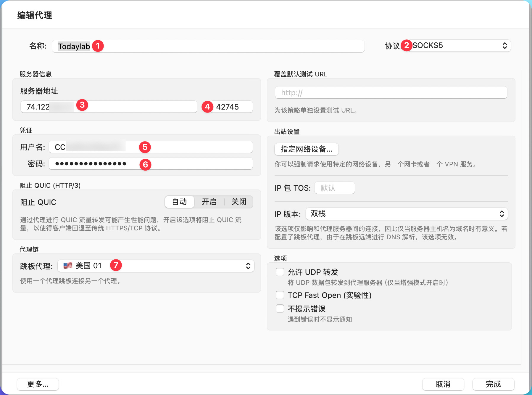This screenshot has width=532, height=395.
Task: Select 自动 mode for 阻止 QUIC
Action: pyautogui.click(x=179, y=202)
